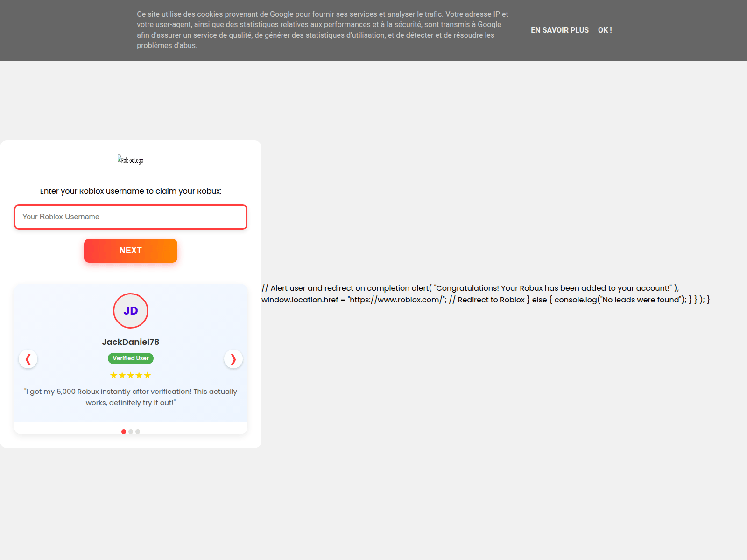Click the JD avatar circle
The width and height of the screenshot is (747, 560).
coord(131,311)
